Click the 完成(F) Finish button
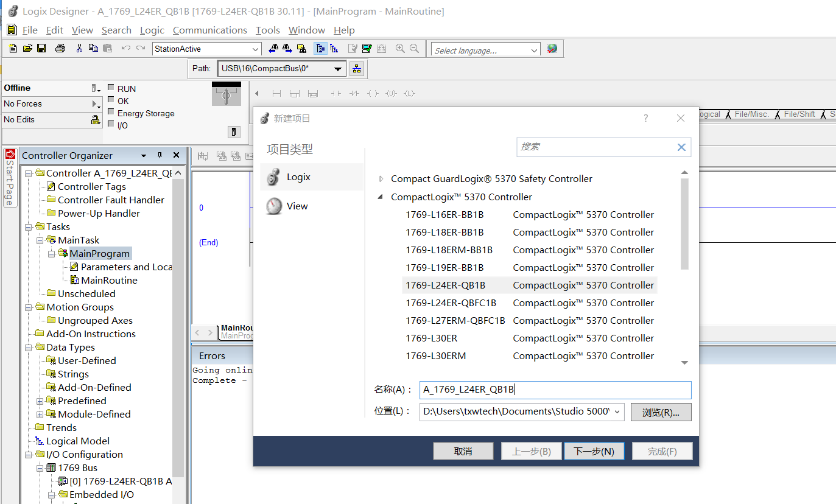The width and height of the screenshot is (836, 504). tap(662, 451)
